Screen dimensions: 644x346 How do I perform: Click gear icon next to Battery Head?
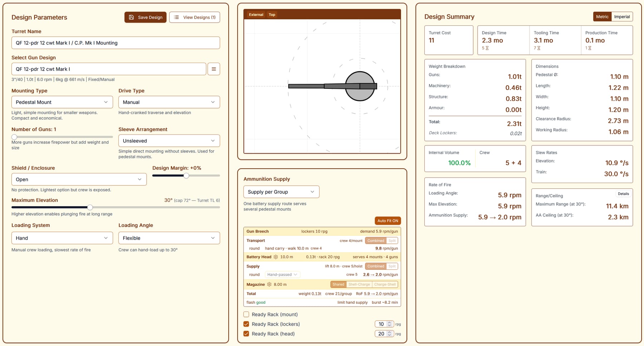click(x=276, y=257)
